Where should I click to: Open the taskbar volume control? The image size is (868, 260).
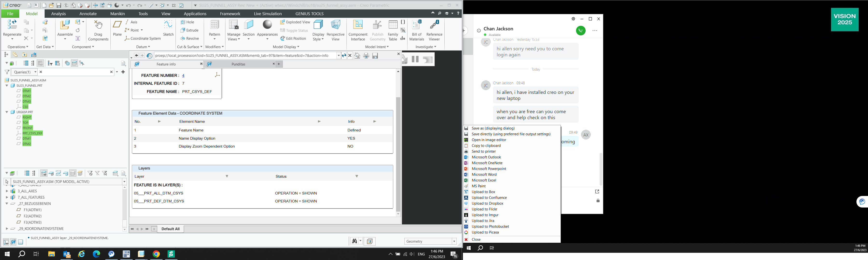(412, 254)
